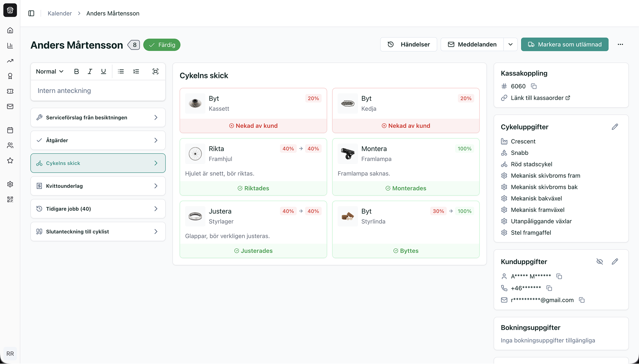
Task: Click Markera som utlämnad button
Action: 565,44
